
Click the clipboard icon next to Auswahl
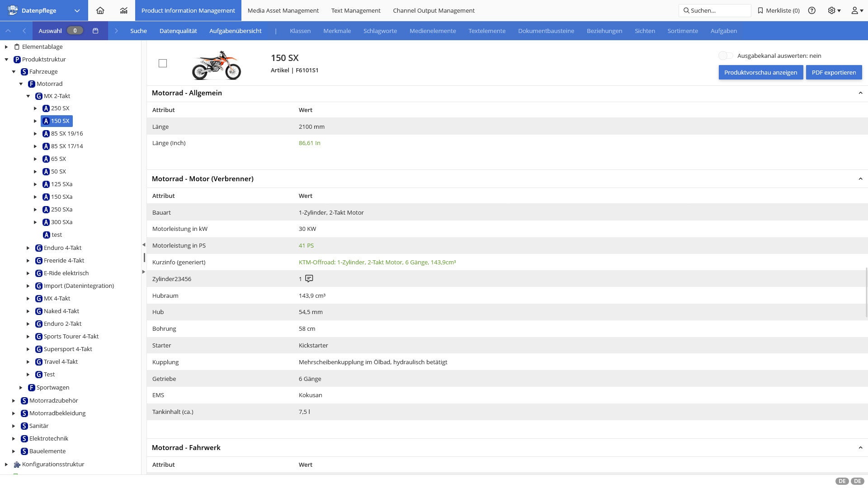click(95, 31)
